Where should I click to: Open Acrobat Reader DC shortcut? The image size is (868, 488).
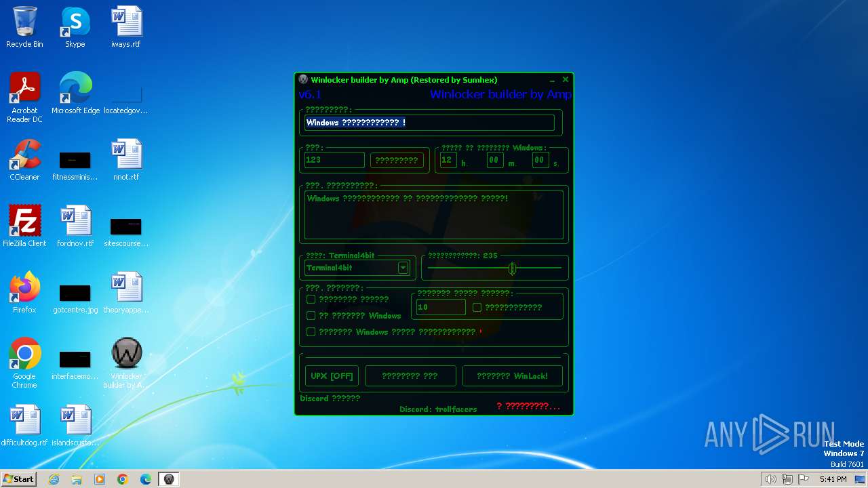[x=24, y=97]
